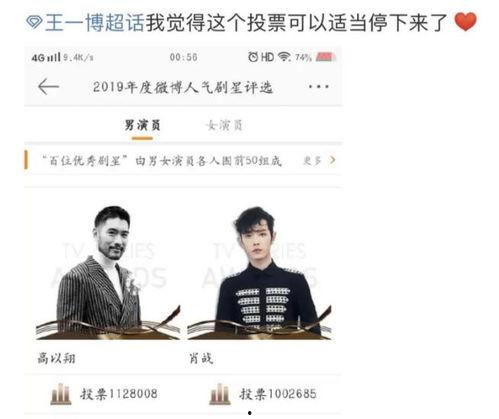Image resolution: width=499 pixels, height=419 pixels.
Task: Tap the 4G signal strength icon
Action: pyautogui.click(x=46, y=57)
